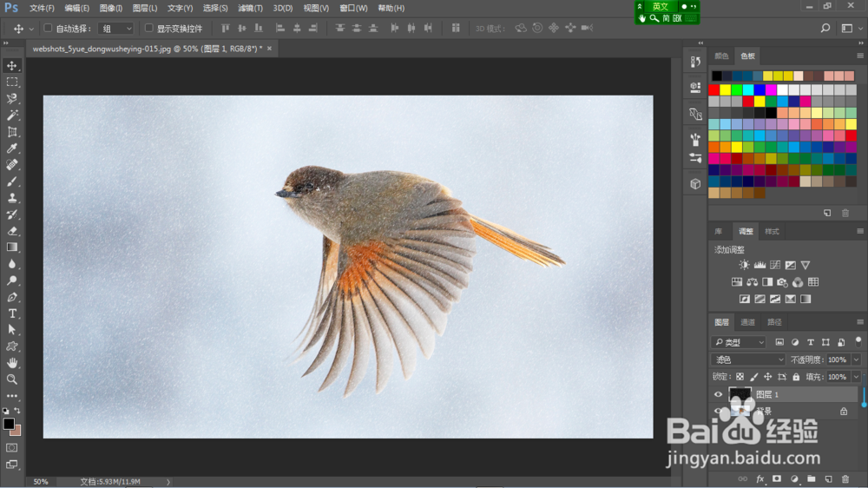This screenshot has width=868, height=488.
Task: Expand the tool preset picker arrow
Action: [31, 29]
